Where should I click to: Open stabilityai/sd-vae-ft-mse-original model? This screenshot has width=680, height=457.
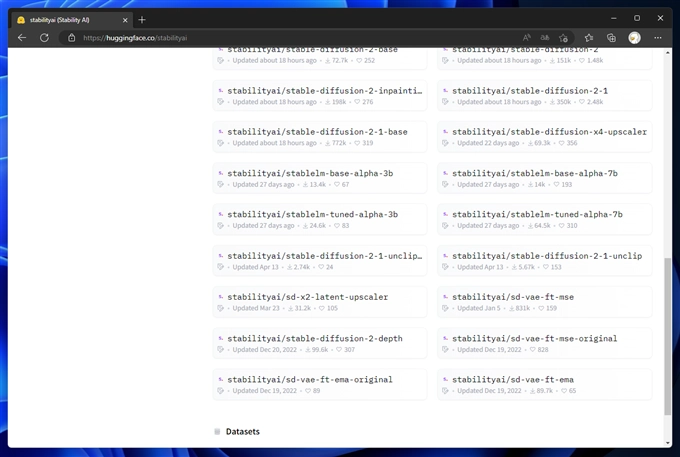coord(544,343)
